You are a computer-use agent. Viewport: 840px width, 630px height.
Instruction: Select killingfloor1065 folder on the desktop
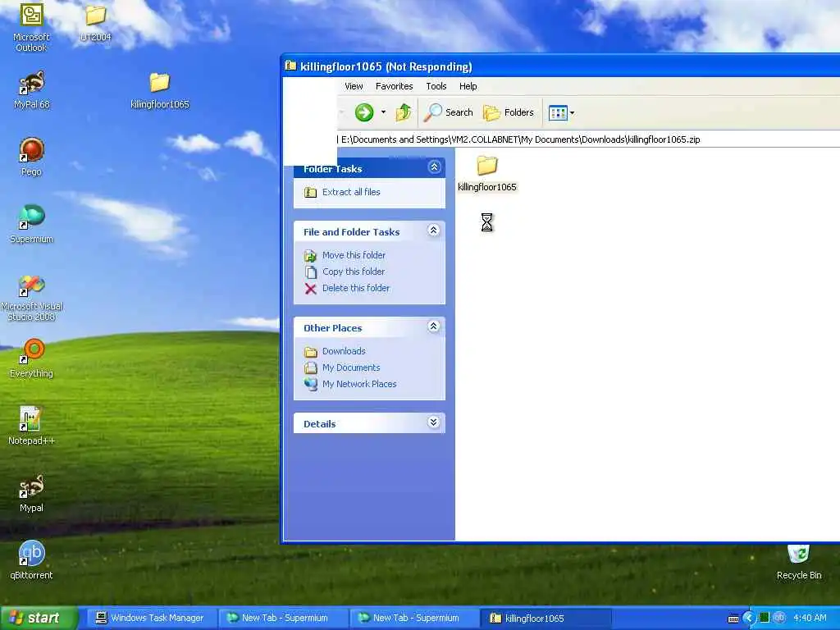(x=160, y=90)
